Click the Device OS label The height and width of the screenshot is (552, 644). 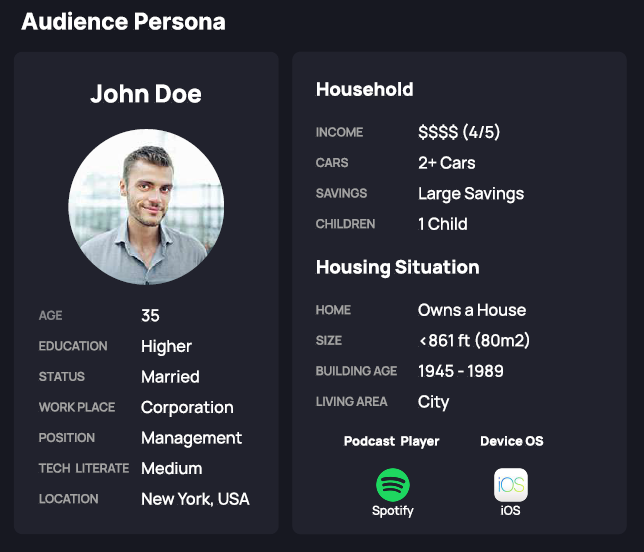pos(512,441)
